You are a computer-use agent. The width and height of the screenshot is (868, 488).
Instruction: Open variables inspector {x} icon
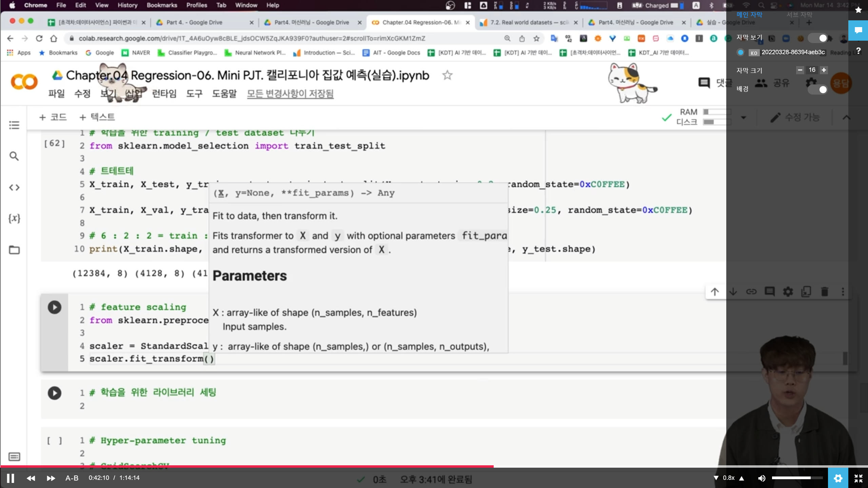[14, 219]
